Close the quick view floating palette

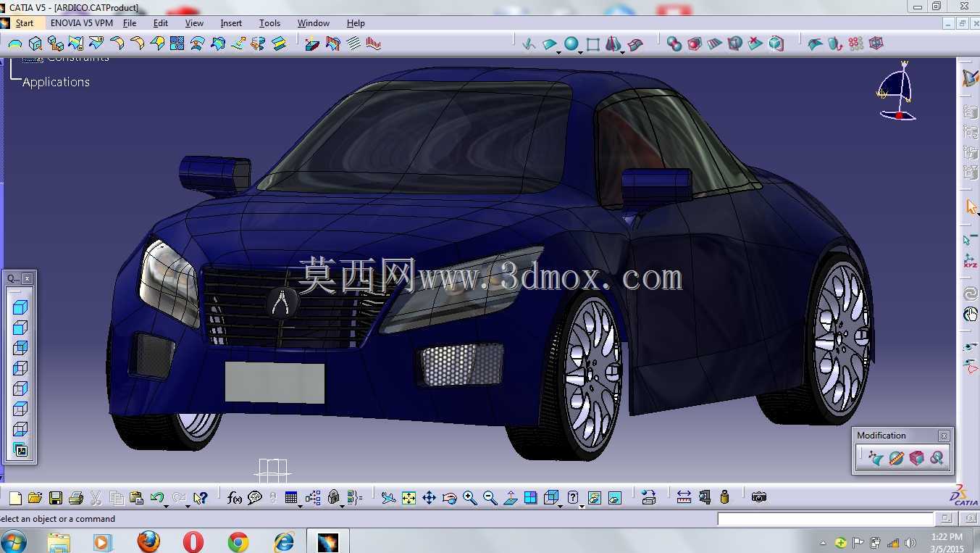tap(27, 278)
